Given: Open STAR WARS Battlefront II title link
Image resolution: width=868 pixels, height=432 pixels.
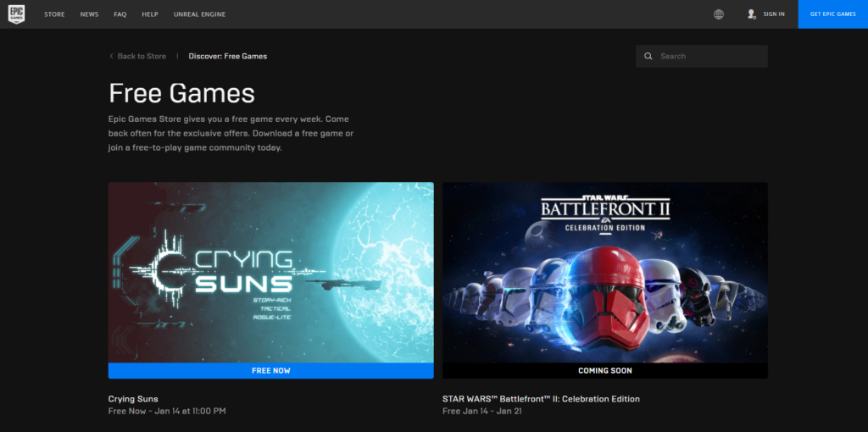Looking at the screenshot, I should pos(541,399).
